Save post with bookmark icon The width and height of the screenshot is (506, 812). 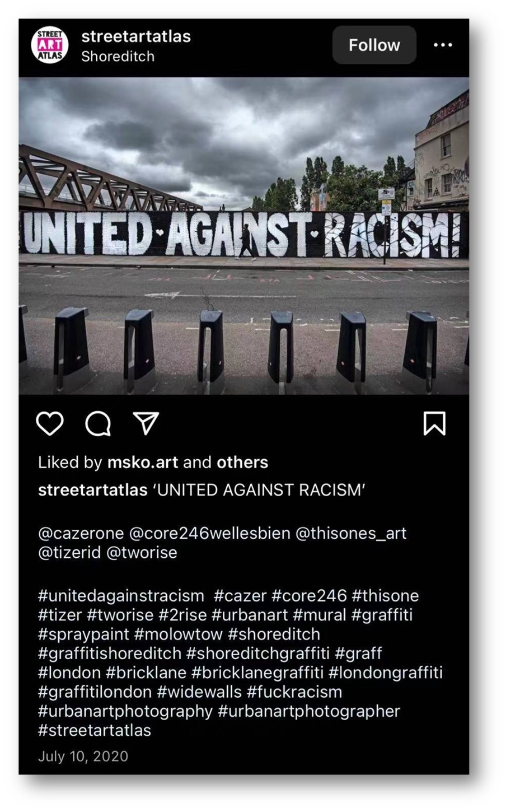tap(434, 423)
